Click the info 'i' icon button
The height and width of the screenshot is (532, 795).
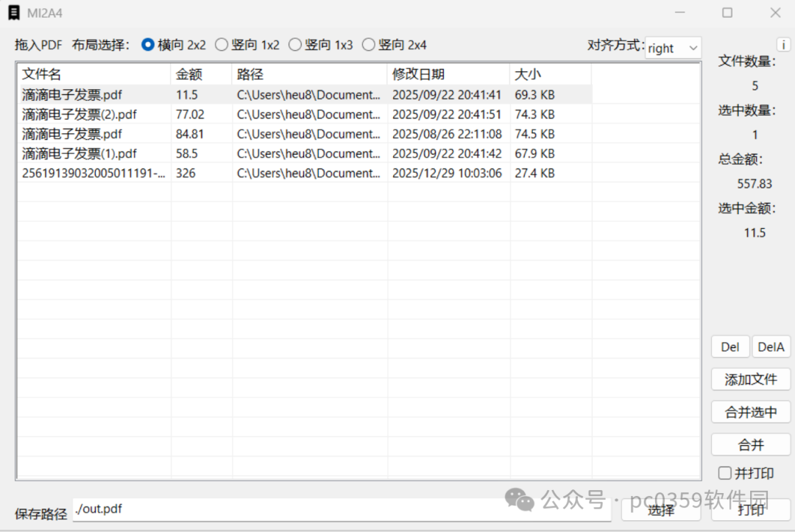[784, 45]
